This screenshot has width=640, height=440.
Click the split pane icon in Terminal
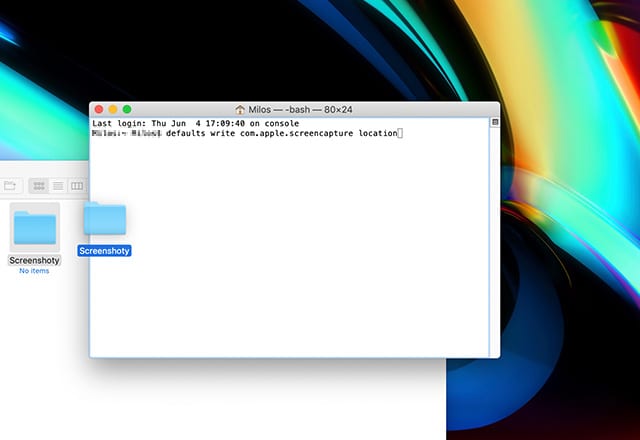[495, 122]
